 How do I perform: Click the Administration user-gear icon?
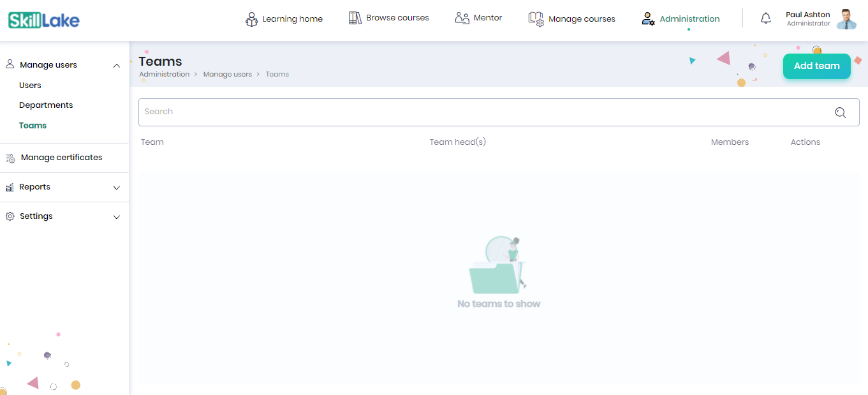pyautogui.click(x=648, y=19)
